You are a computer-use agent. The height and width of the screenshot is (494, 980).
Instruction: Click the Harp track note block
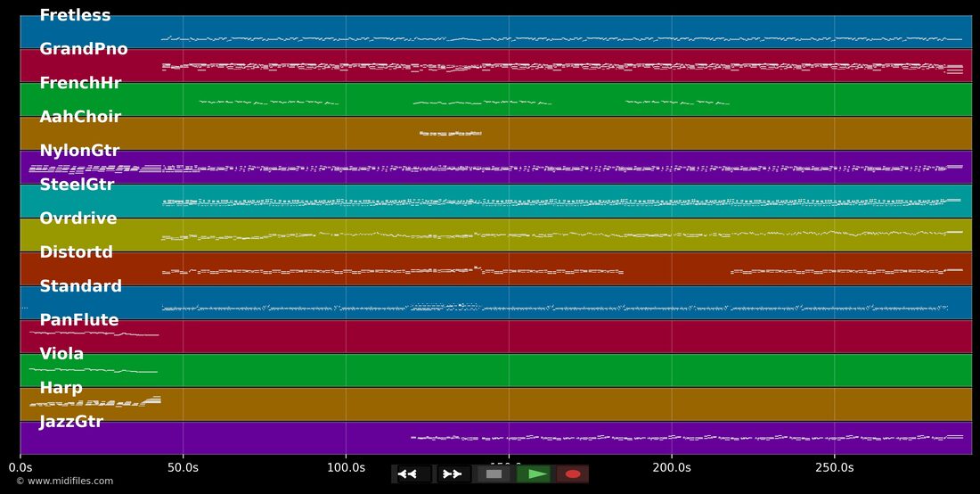(x=95, y=401)
